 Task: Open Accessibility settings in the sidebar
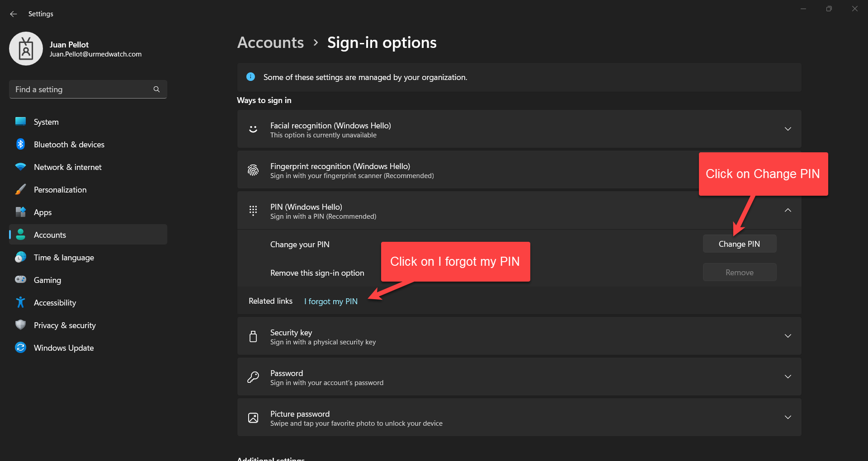[55, 303]
